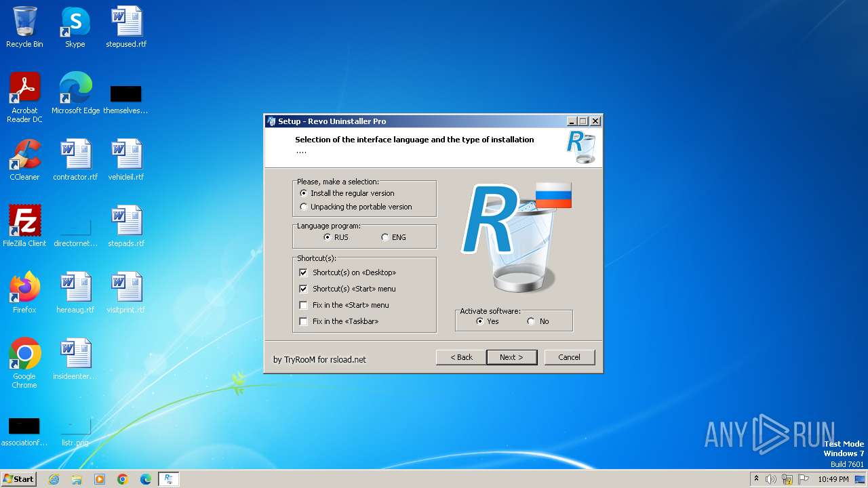This screenshot has width=868, height=488.
Task: Click the Show desktop button
Action: [861, 479]
